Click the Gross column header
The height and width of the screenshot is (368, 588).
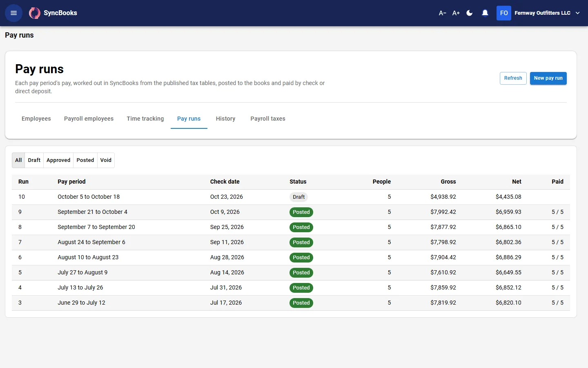448,182
